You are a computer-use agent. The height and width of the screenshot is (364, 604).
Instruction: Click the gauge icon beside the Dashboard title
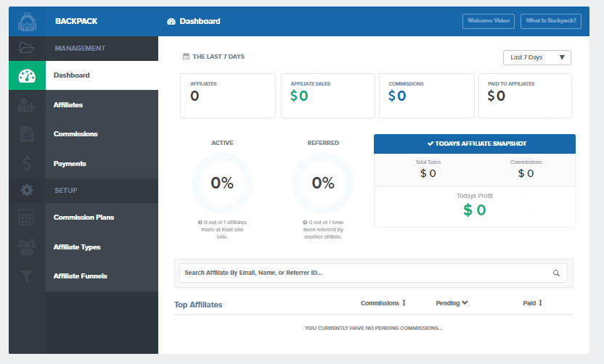tap(171, 22)
